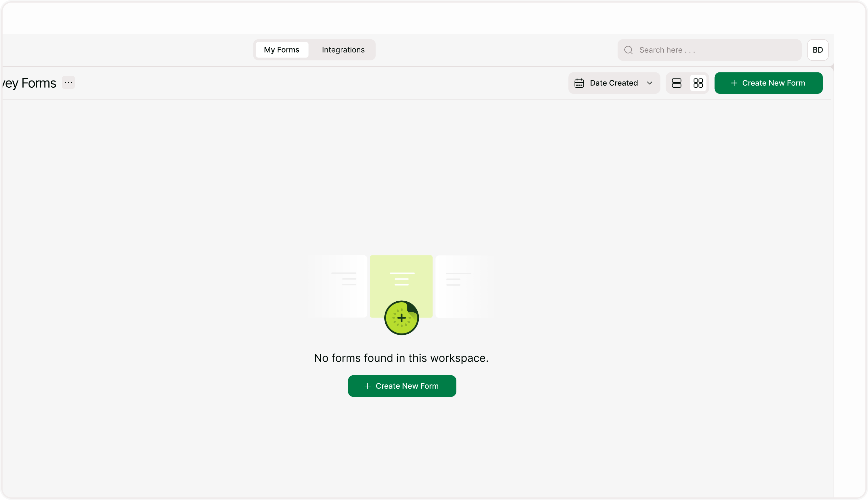Expand the Date Created chevron arrow

tap(649, 83)
